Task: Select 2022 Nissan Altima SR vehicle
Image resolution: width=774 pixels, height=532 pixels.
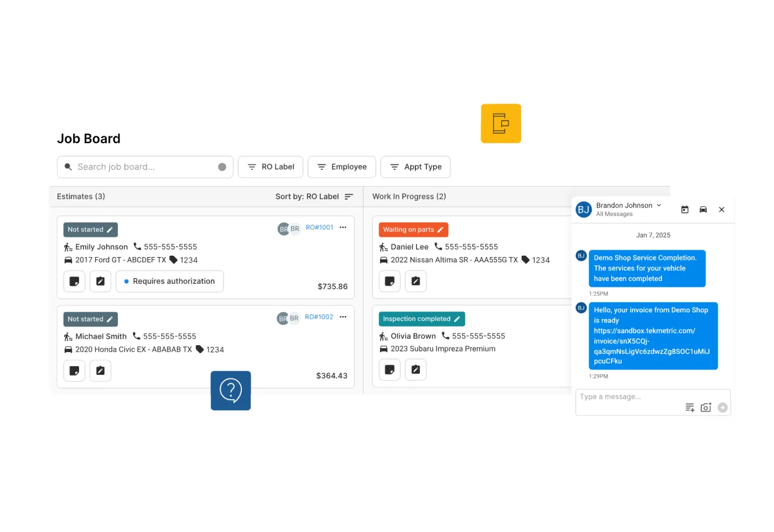Action: pyautogui.click(x=454, y=260)
